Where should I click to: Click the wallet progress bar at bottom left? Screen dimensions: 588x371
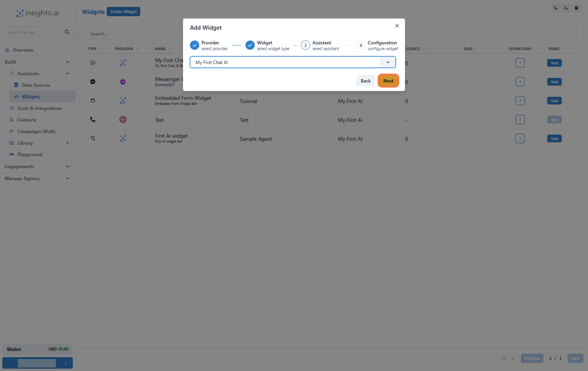click(x=37, y=363)
